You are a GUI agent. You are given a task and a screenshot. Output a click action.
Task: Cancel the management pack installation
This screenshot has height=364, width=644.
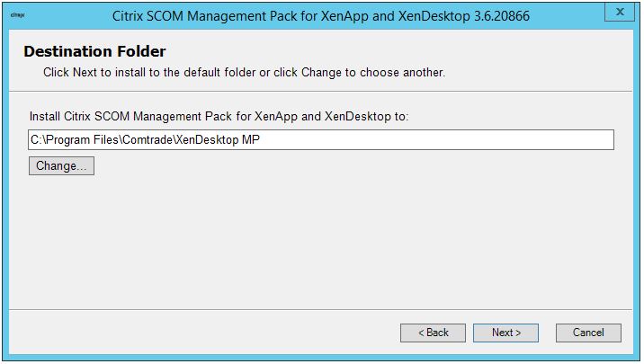click(x=588, y=333)
